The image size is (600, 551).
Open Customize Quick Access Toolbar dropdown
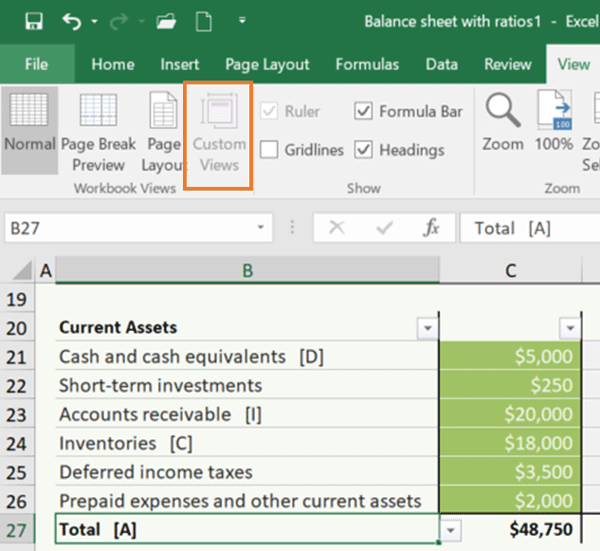pyautogui.click(x=242, y=21)
